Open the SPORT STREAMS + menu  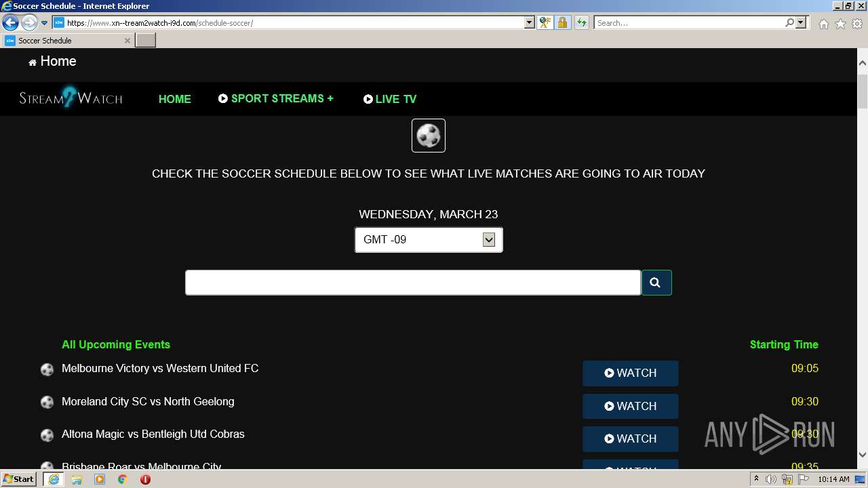click(x=276, y=98)
